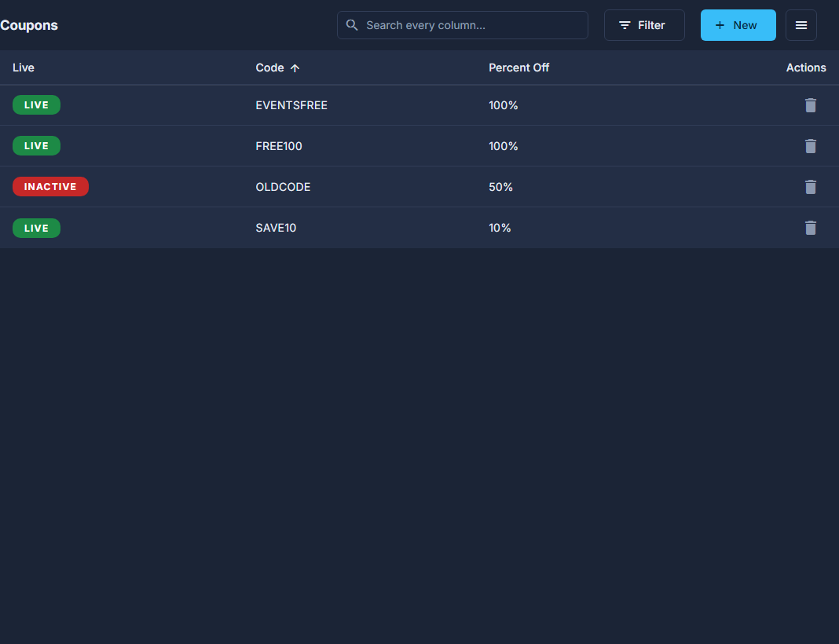This screenshot has height=644, width=839.
Task: Focus the Search every column field
Action: 462,25
